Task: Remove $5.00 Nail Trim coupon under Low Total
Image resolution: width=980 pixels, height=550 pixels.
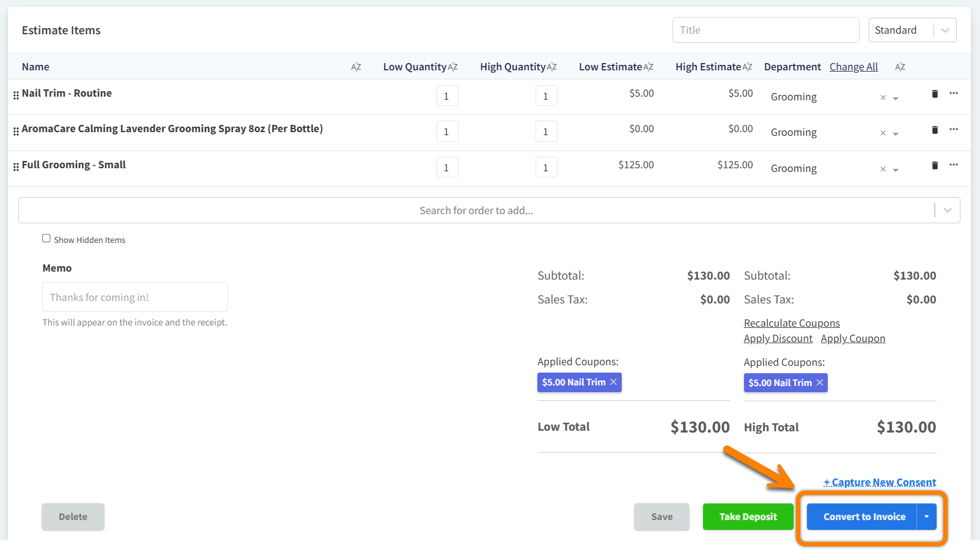Action: coord(613,382)
